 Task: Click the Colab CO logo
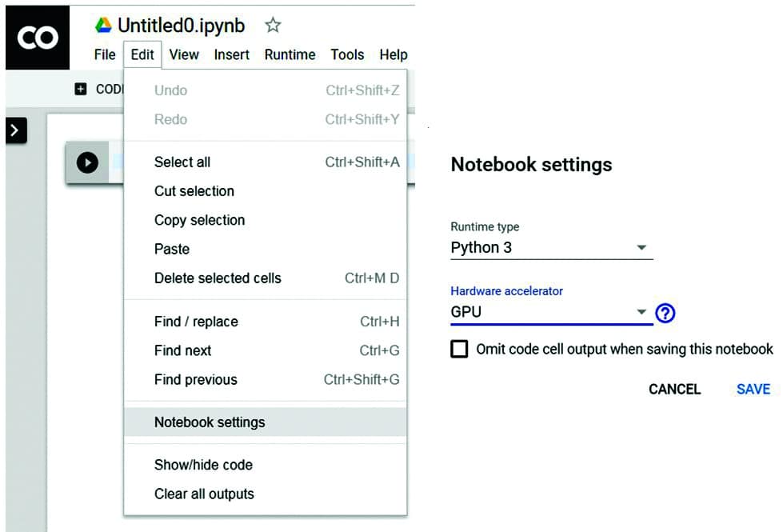[37, 38]
